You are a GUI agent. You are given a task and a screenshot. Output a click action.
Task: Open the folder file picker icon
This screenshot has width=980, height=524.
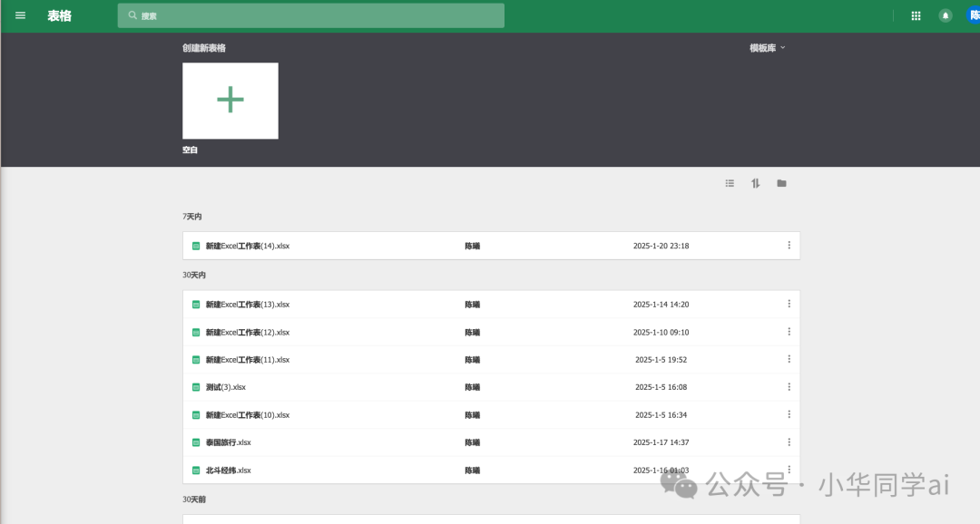[781, 183]
